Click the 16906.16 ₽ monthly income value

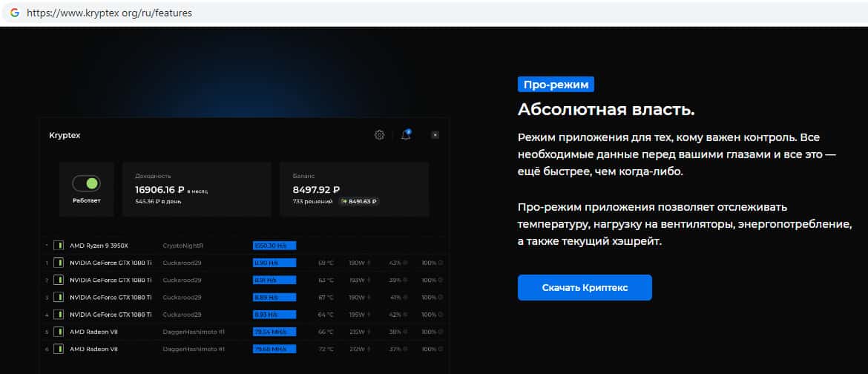(x=160, y=189)
